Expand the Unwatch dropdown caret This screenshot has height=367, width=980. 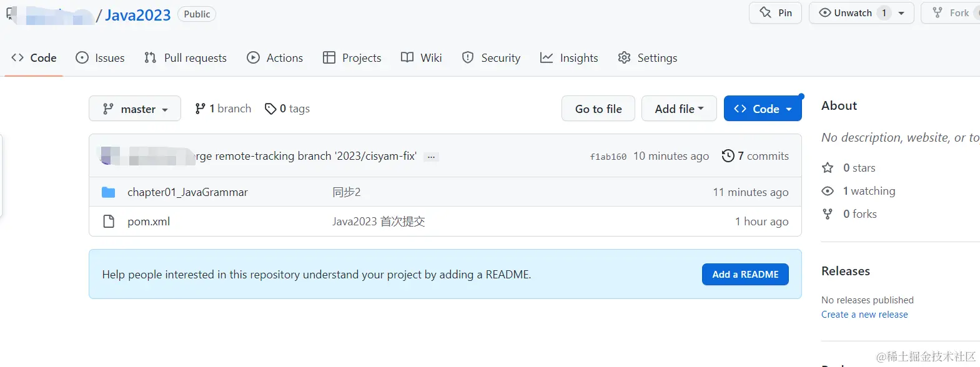(x=901, y=13)
